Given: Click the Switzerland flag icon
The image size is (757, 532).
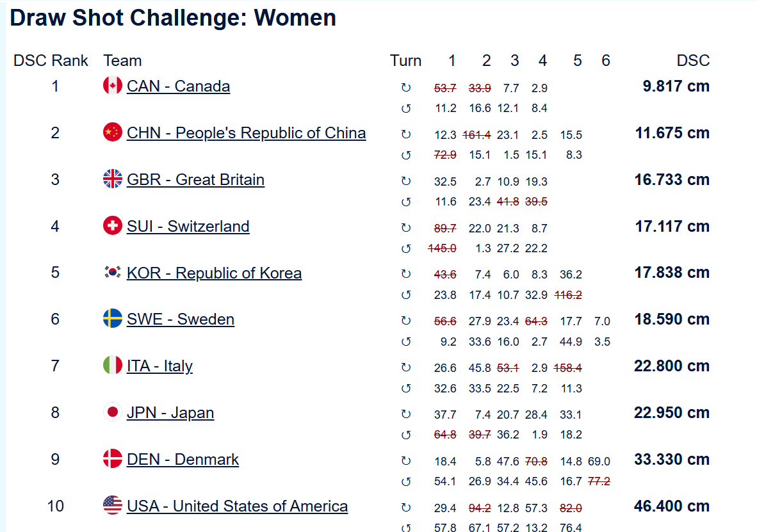Looking at the screenshot, I should coord(113,225).
